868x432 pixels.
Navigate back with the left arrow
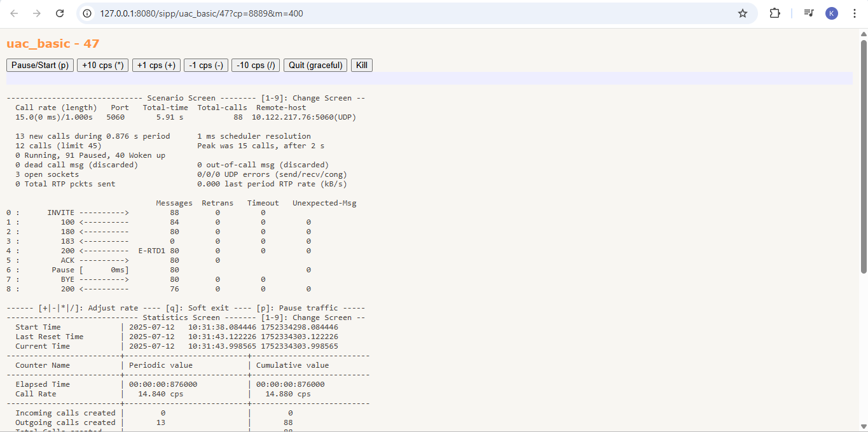(14, 13)
